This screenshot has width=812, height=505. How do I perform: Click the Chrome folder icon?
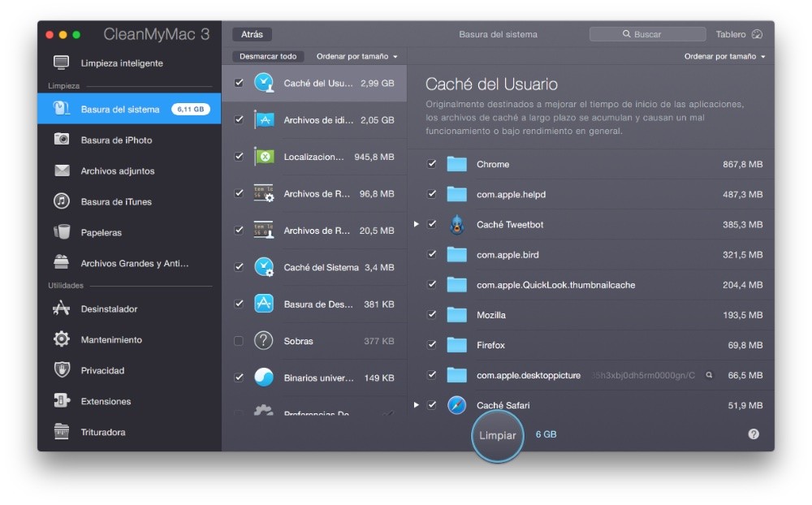coord(456,164)
